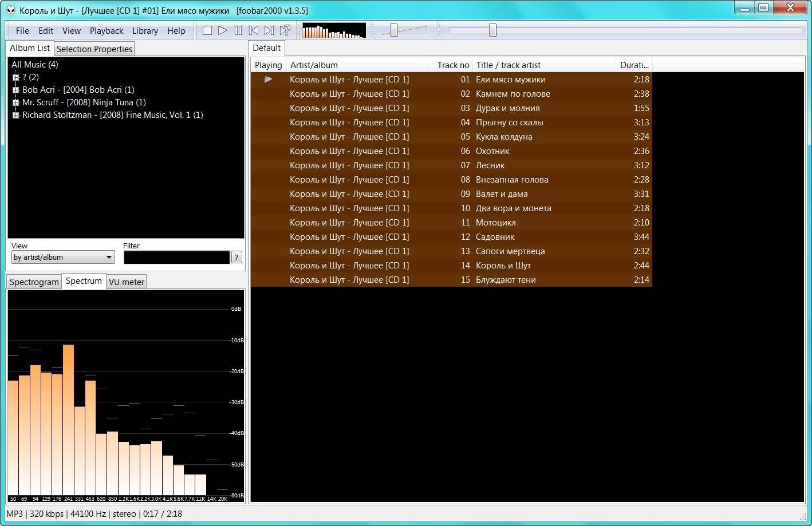Click the 0dB label in spectrum view
Screen dimensions: 812x526
(x=236, y=309)
